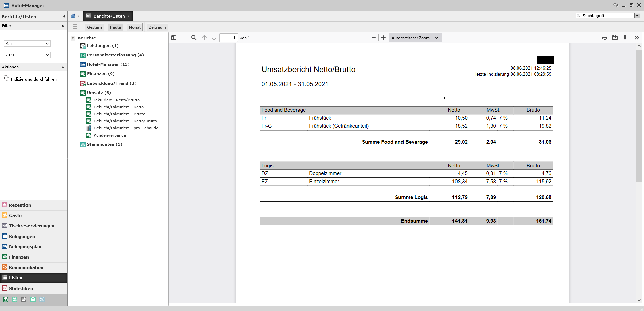Click the bookmark icon in PDF toolbar
The width and height of the screenshot is (644, 311).
[x=625, y=38]
